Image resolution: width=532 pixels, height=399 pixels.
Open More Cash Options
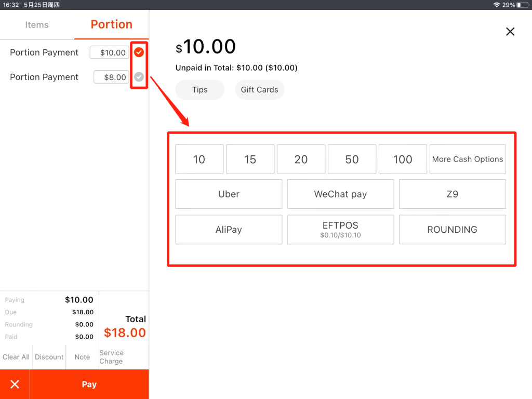click(468, 159)
